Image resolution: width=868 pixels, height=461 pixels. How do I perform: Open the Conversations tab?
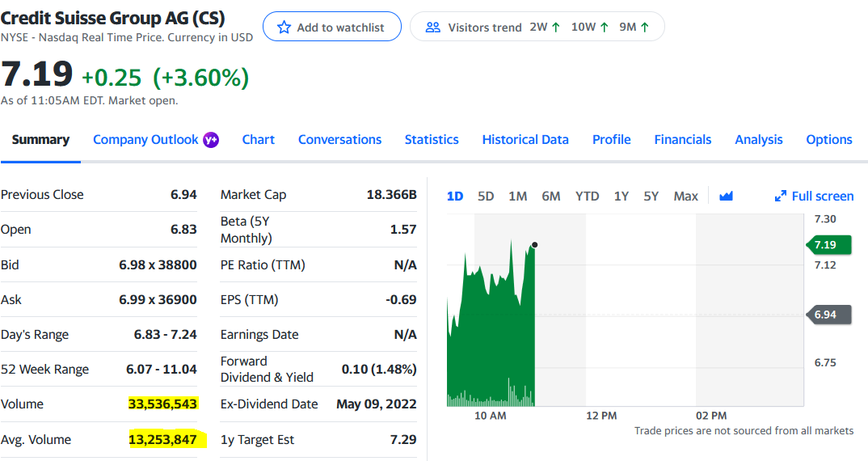pyautogui.click(x=340, y=140)
